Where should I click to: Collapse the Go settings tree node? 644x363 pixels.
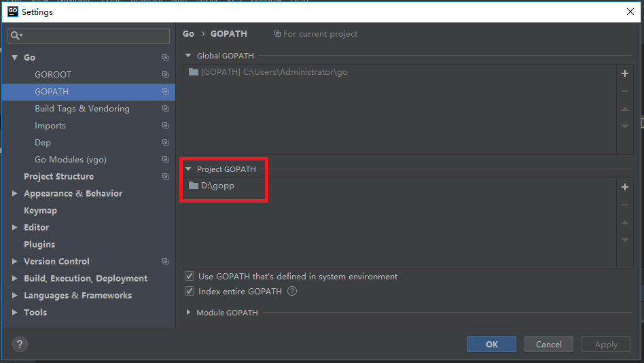coord(15,58)
